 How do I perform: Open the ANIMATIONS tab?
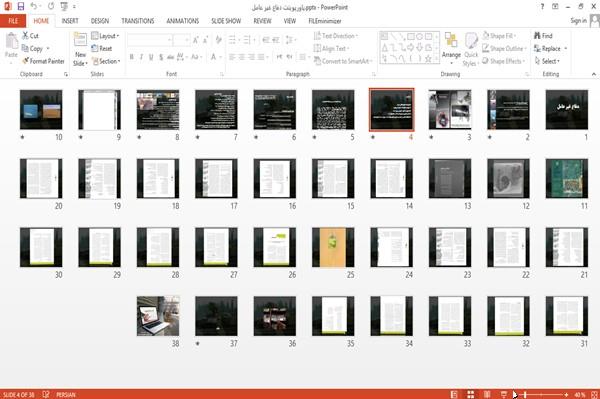point(183,21)
